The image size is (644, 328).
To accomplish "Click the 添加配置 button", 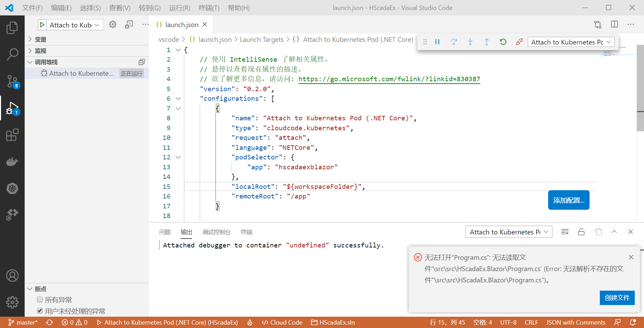I will click(569, 200).
